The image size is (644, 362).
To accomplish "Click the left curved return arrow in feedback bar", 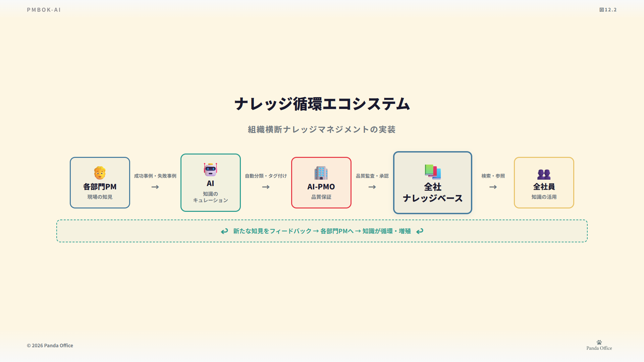I will pyautogui.click(x=224, y=231).
